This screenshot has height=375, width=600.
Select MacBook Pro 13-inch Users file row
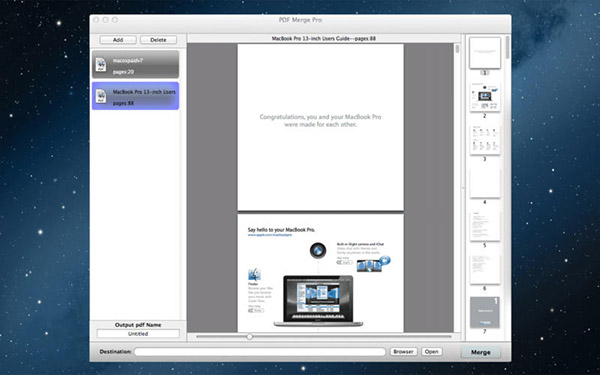pyautogui.click(x=135, y=96)
